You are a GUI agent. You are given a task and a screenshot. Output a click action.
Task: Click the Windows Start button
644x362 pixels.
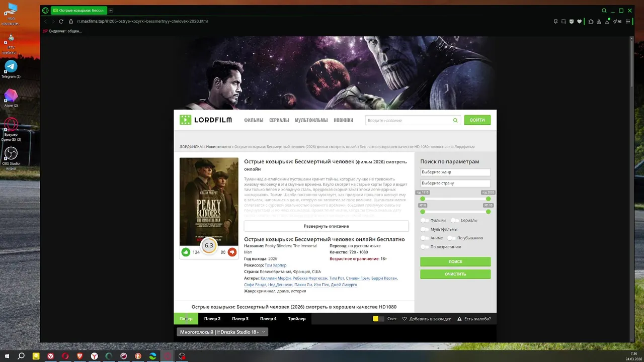[x=7, y=356]
